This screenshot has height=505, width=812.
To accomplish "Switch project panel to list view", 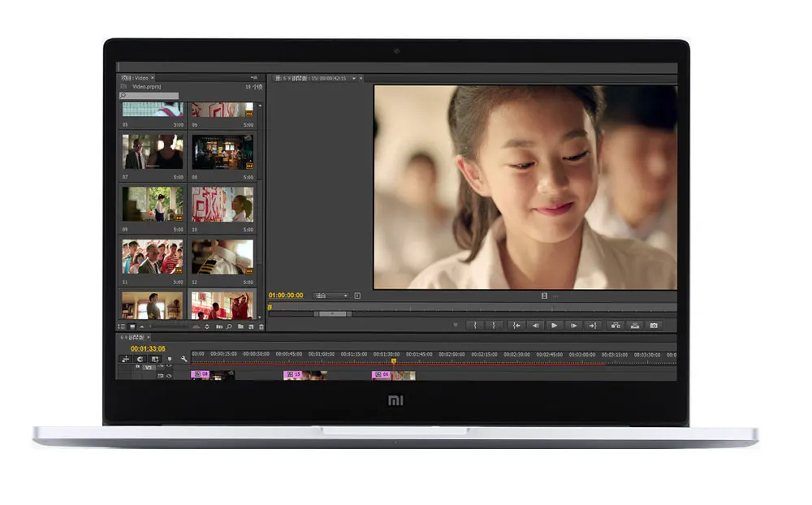I will pos(121,326).
